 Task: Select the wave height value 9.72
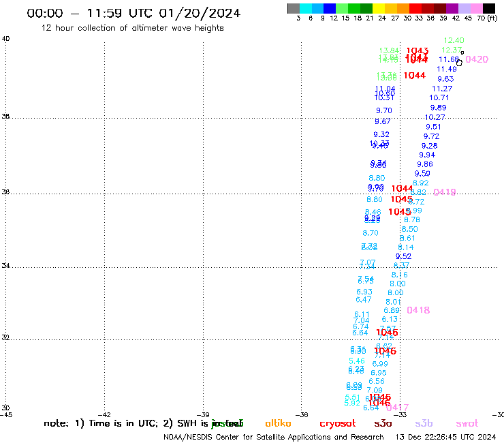(x=431, y=136)
